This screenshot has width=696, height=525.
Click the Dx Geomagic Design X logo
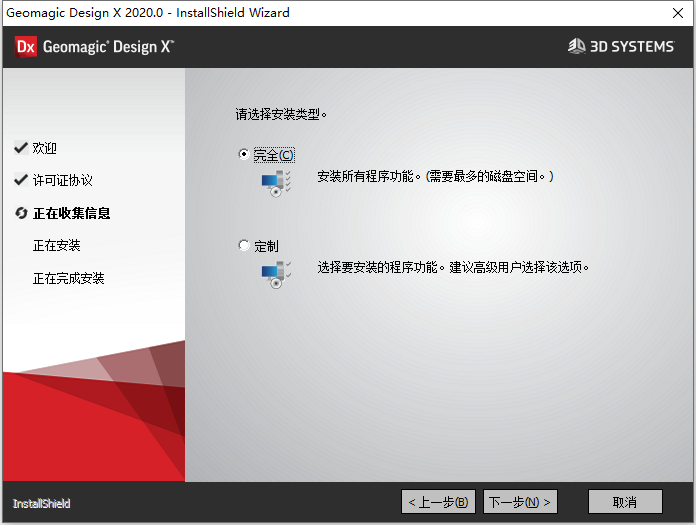pos(95,47)
